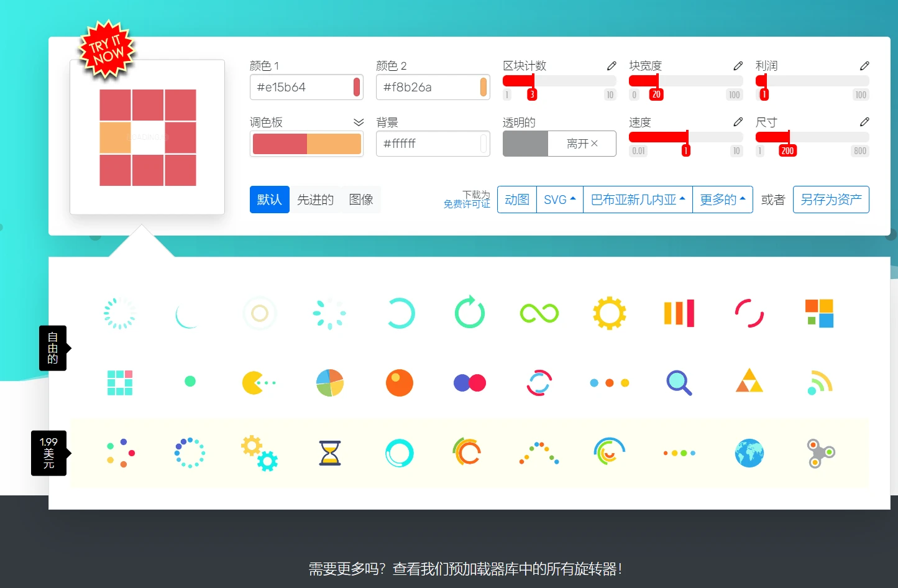Switch to the 先进的 tab
Screen dimensions: 898x588
[x=315, y=200]
